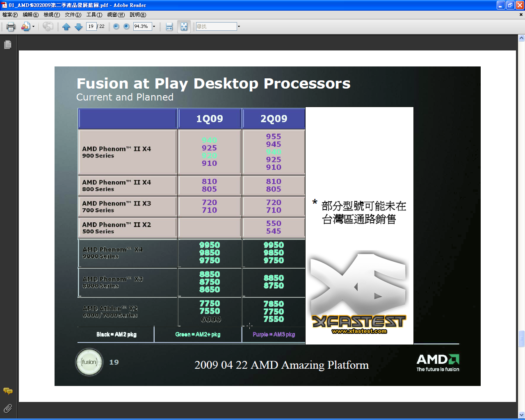This screenshot has width=525, height=420.
Task: Click '2009 04 22 AMD Amazing Platform' footer text
Action: 281,365
